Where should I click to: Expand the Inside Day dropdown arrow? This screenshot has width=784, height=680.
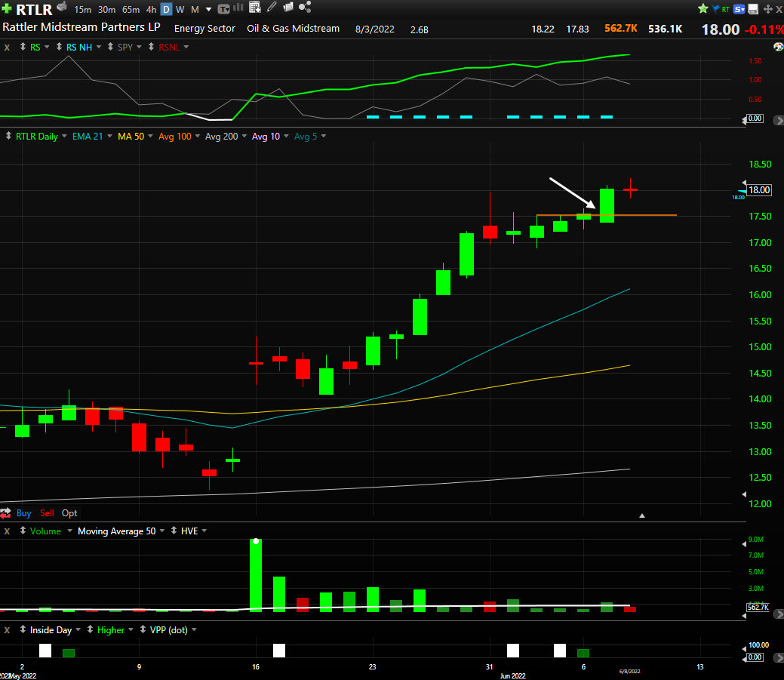point(78,630)
